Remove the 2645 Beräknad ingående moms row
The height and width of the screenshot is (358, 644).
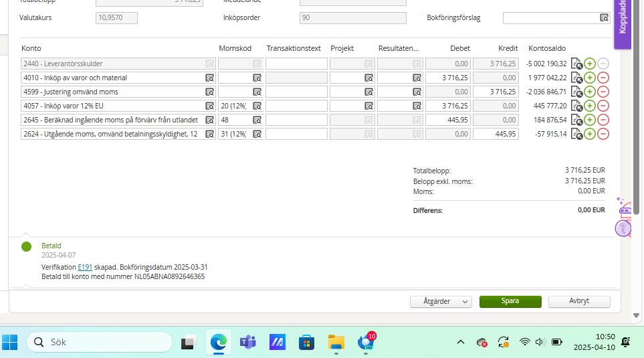pyautogui.click(x=603, y=120)
